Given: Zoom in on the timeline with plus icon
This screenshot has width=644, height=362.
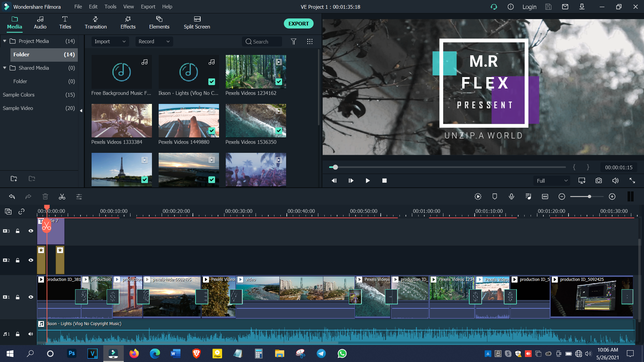Looking at the screenshot, I should coord(612,197).
